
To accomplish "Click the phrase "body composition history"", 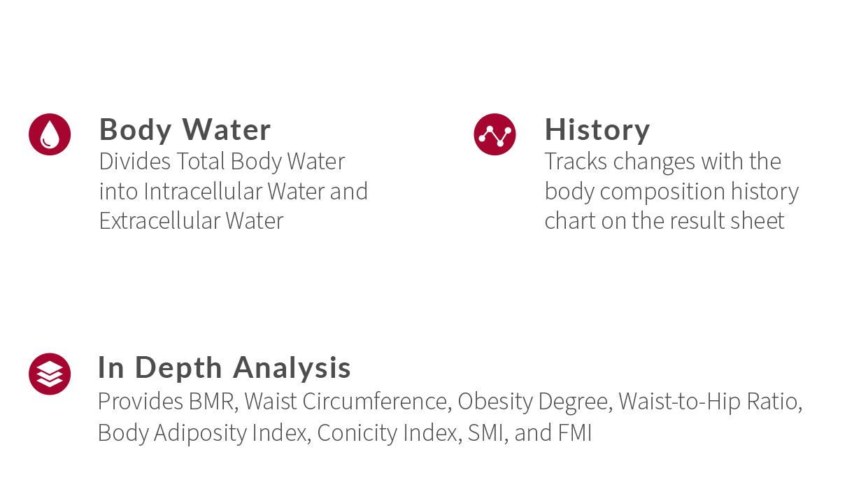I will coord(671,191).
